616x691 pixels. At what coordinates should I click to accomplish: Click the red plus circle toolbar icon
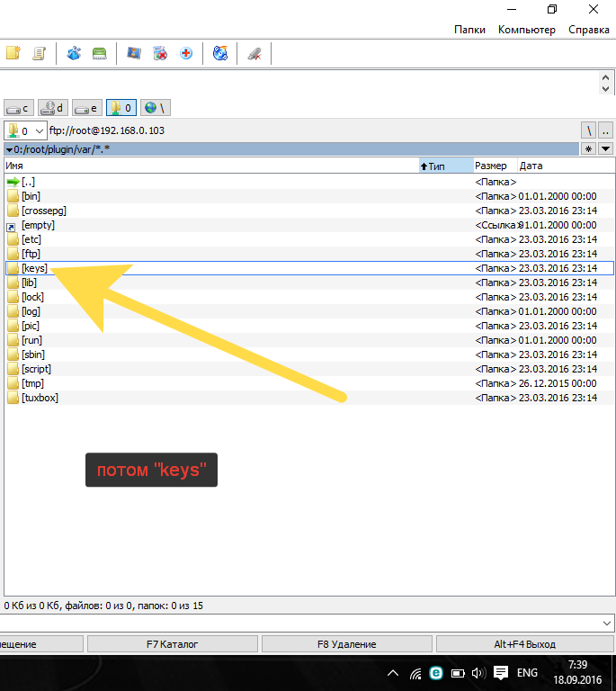coord(186,54)
